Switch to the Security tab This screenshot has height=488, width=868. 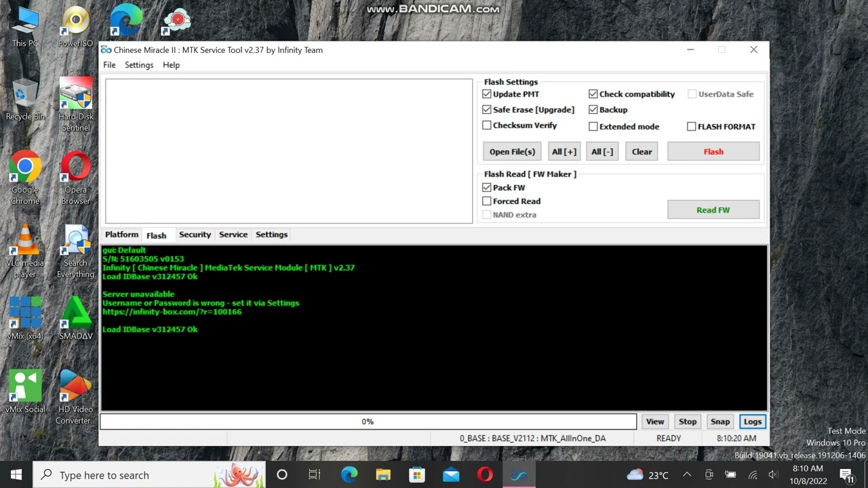tap(195, 235)
